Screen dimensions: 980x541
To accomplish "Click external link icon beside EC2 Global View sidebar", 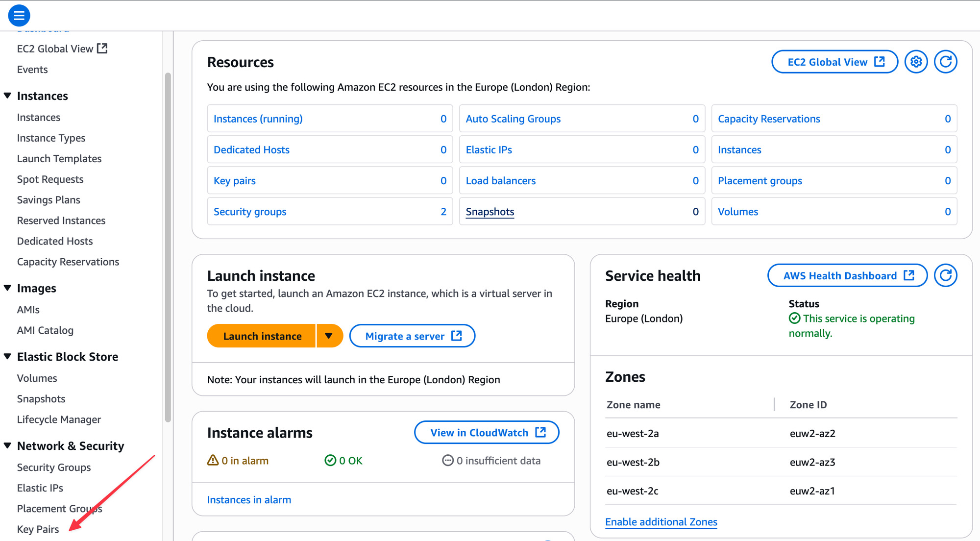I will tap(102, 49).
